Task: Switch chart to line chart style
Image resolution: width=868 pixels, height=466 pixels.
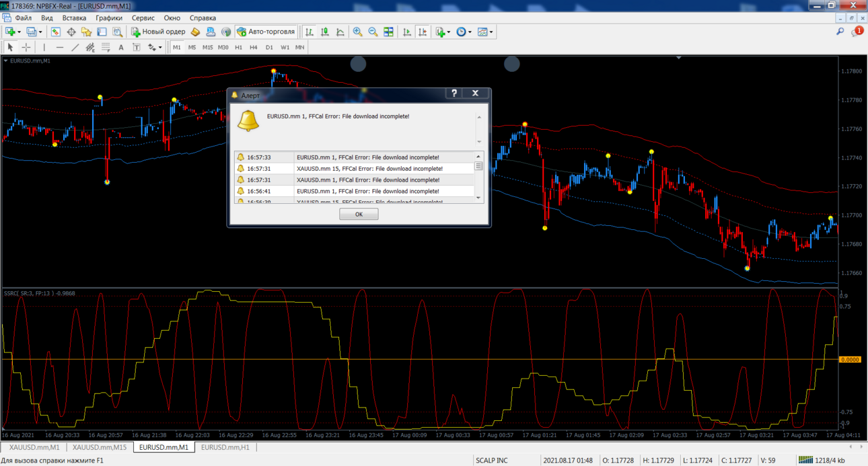Action: click(x=340, y=32)
